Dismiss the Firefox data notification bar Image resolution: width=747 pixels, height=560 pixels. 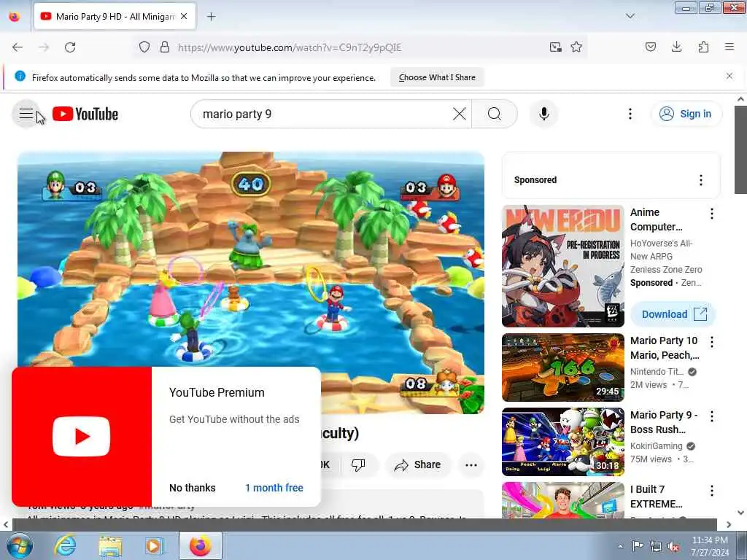(x=729, y=76)
